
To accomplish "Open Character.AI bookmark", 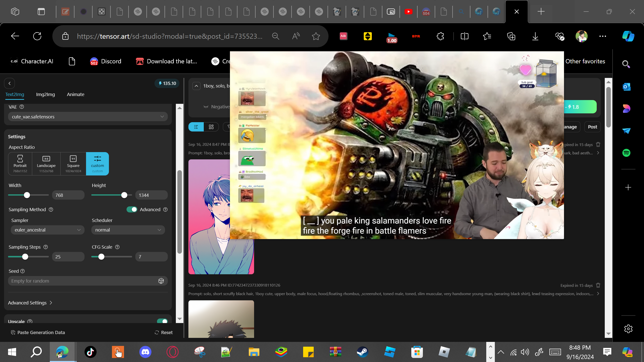I will [x=32, y=61].
